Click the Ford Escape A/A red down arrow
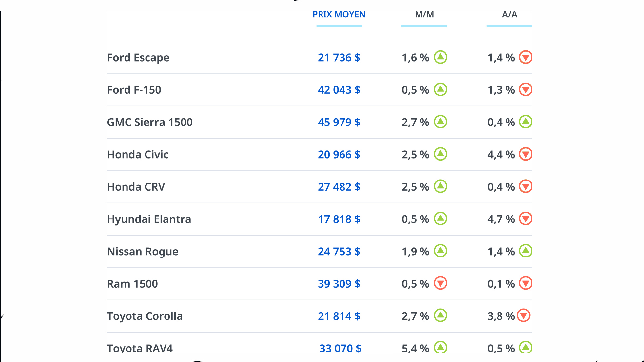The image size is (644, 362). click(x=525, y=57)
